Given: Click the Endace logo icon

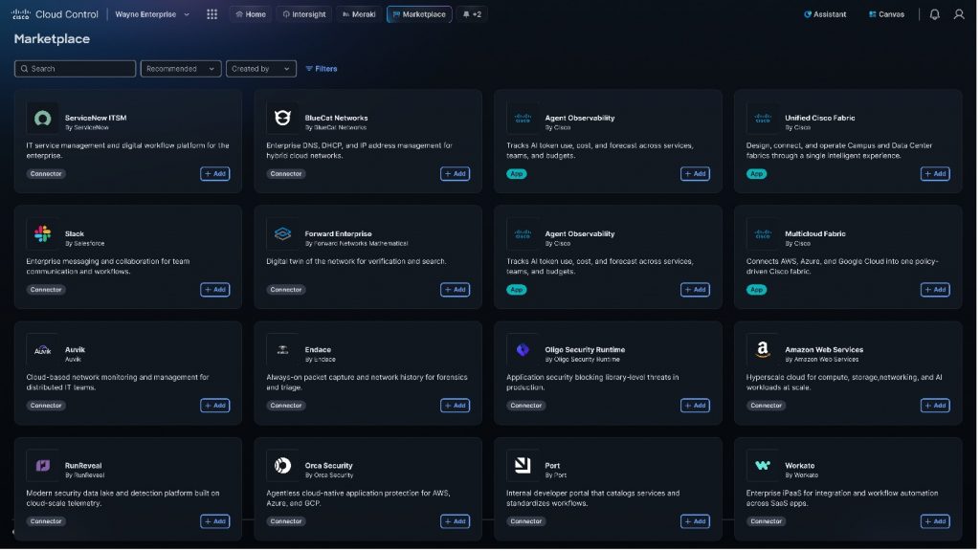Looking at the screenshot, I should coord(283,350).
